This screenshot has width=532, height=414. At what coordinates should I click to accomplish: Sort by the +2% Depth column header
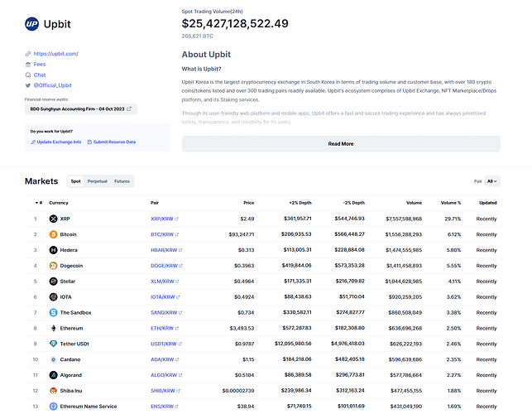pyautogui.click(x=300, y=203)
